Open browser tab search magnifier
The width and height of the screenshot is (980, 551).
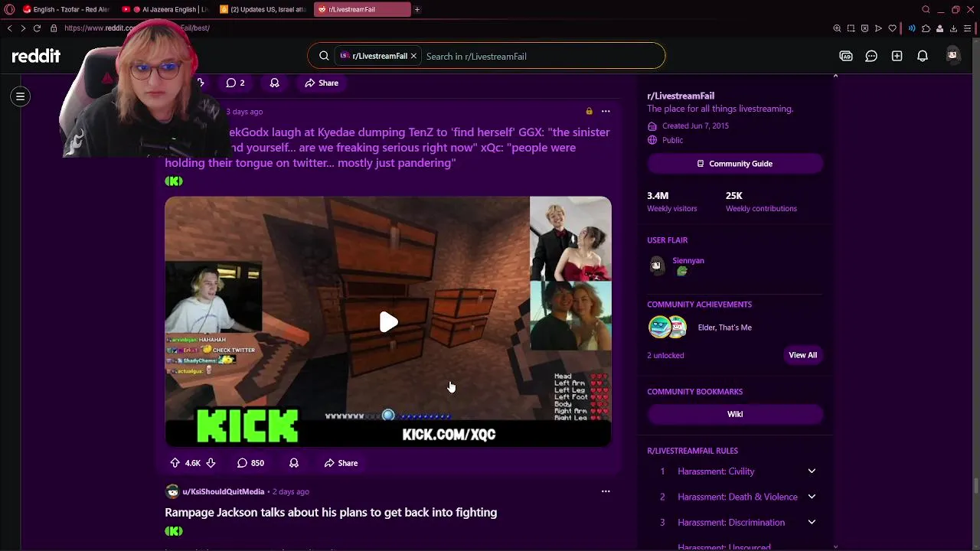[x=926, y=9]
